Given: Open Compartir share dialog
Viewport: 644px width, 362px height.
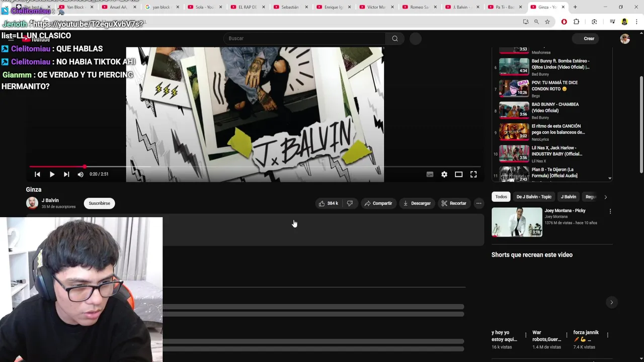Looking at the screenshot, I should [378, 203].
